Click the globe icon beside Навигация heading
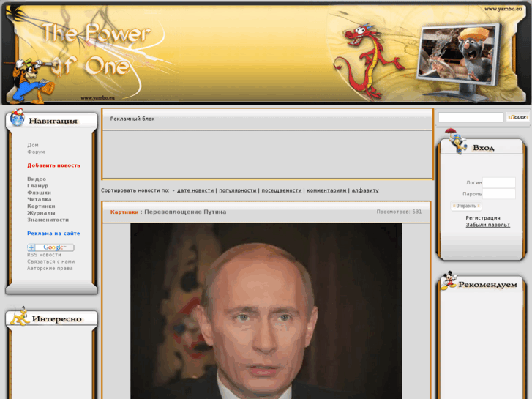 (x=17, y=117)
